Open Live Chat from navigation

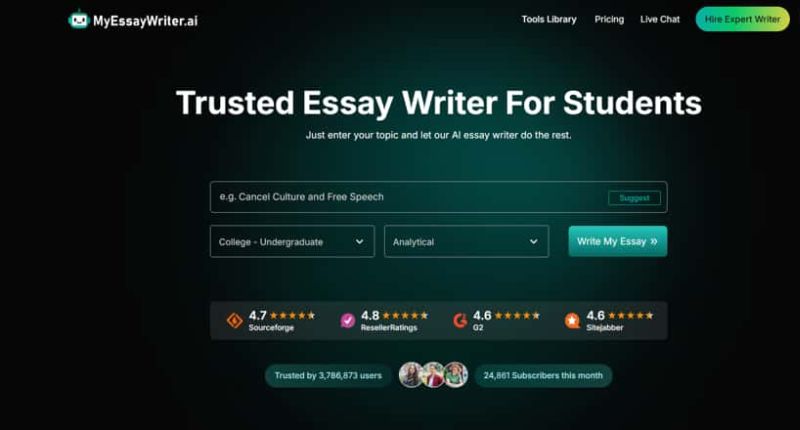(x=660, y=19)
